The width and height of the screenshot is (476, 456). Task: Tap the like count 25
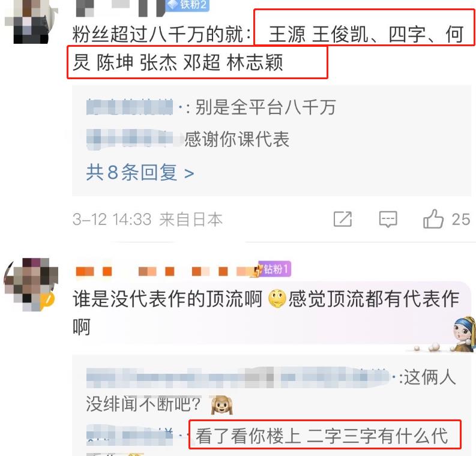pos(461,219)
